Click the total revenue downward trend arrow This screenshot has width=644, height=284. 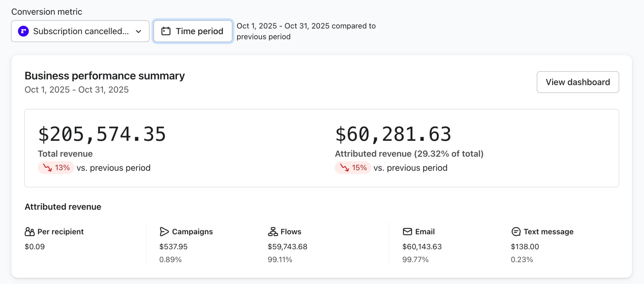pyautogui.click(x=47, y=168)
